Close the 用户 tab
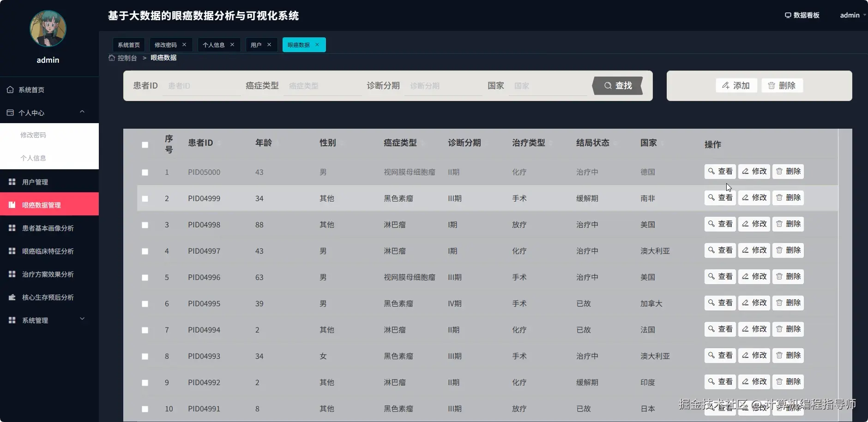The height and width of the screenshot is (422, 868). click(269, 45)
